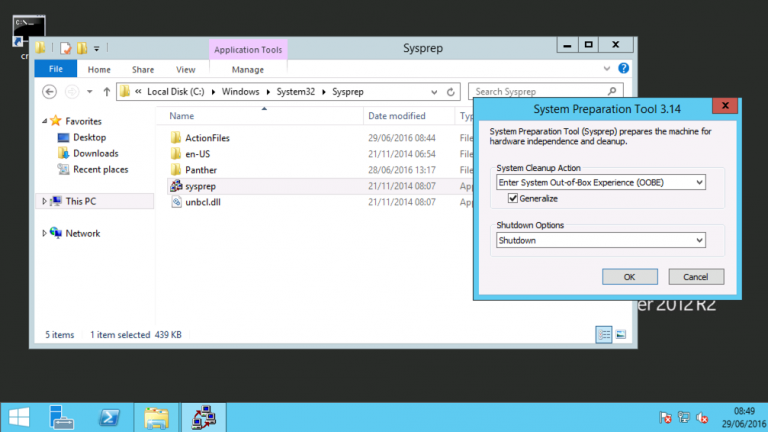
Task: Select the Sysprep taskbar icon
Action: point(204,418)
